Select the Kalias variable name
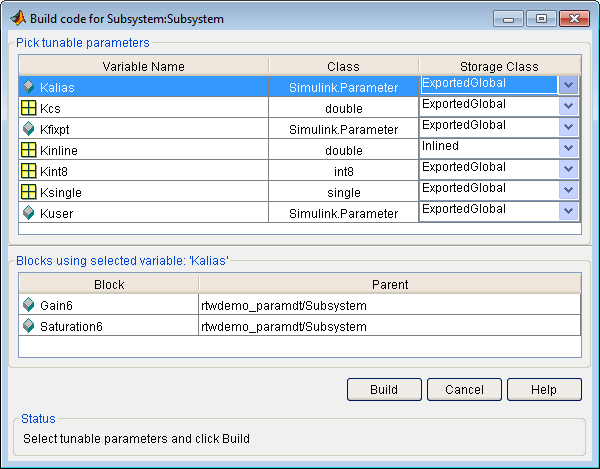 [x=57, y=88]
